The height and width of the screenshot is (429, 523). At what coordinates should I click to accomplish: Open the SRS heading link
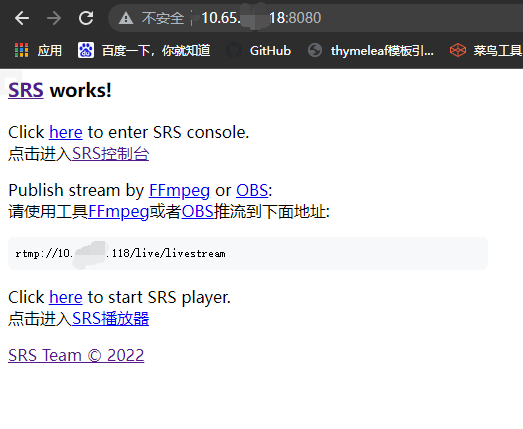click(26, 90)
